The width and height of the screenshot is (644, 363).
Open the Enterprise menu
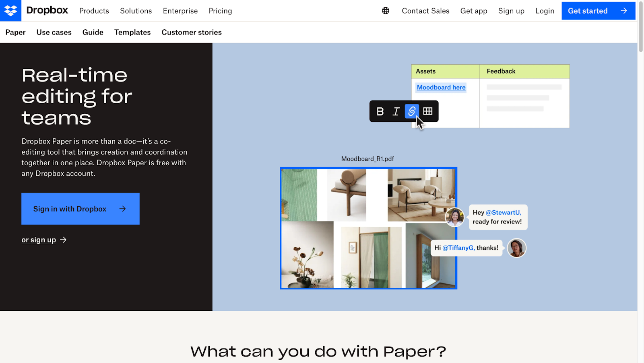click(x=180, y=11)
